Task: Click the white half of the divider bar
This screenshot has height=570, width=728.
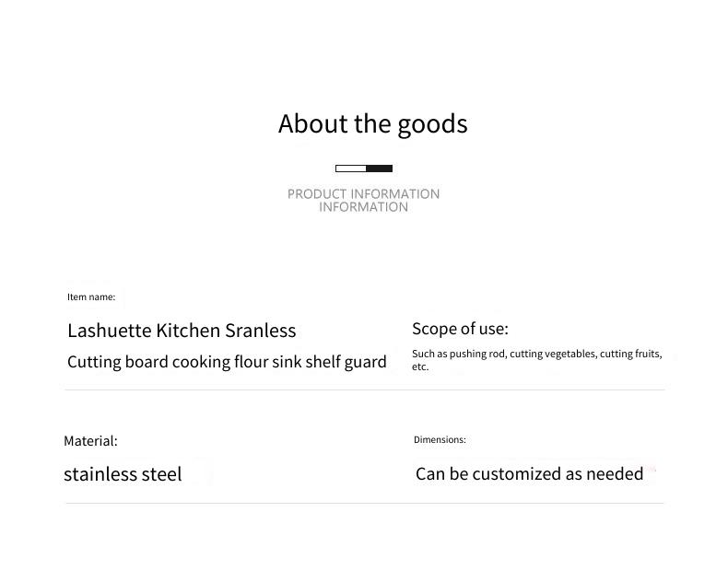Action: [351, 169]
